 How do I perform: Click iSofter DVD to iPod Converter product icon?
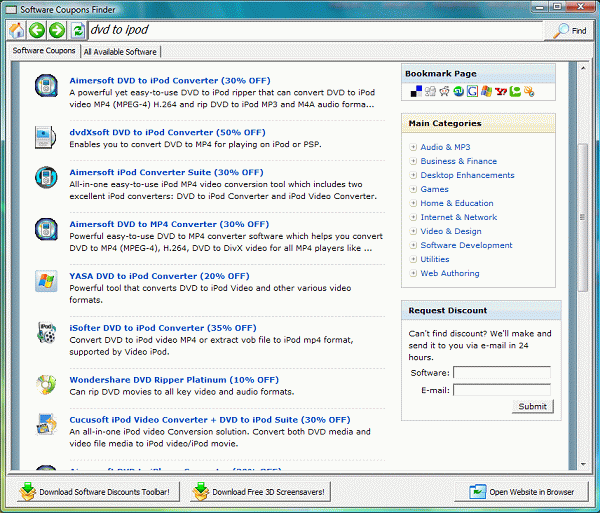click(46, 332)
